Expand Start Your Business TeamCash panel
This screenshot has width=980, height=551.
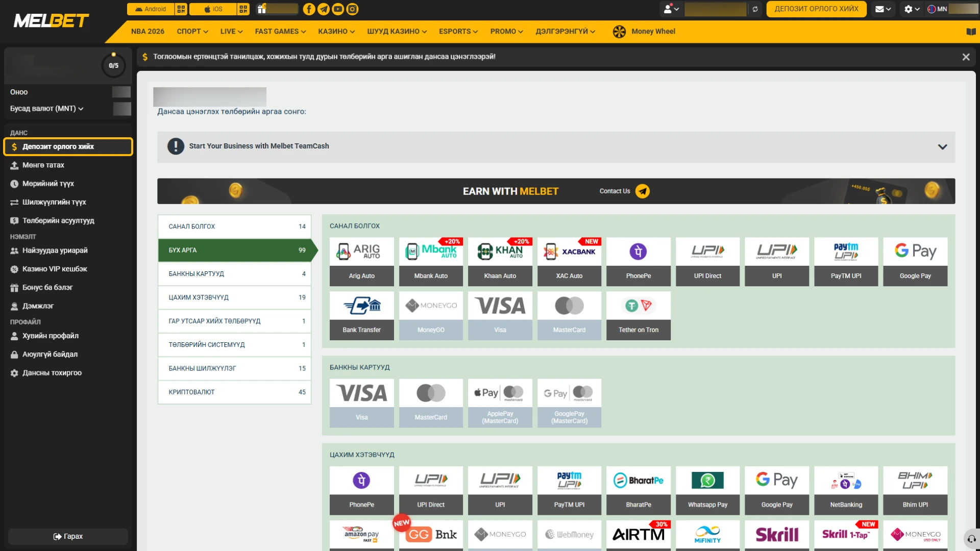(x=556, y=147)
